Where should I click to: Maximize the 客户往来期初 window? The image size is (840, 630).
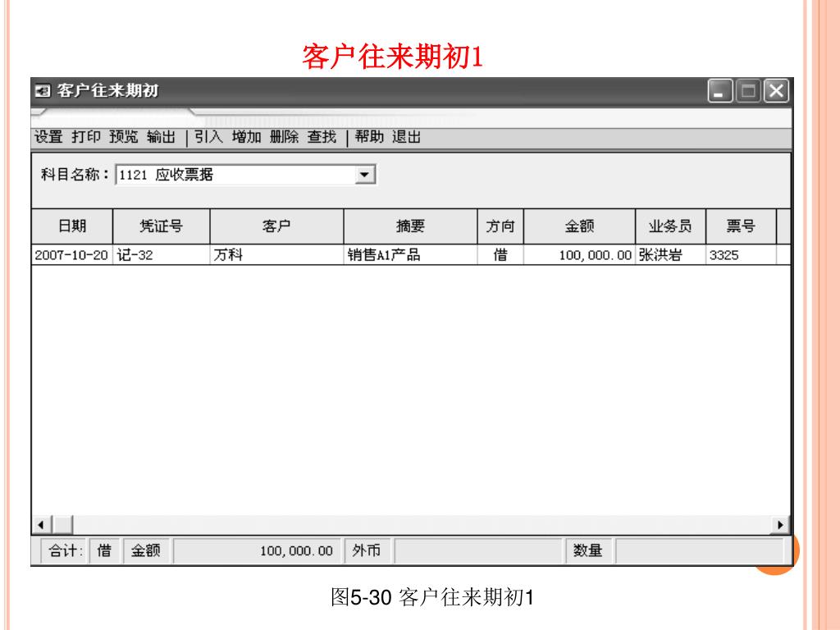[x=748, y=90]
